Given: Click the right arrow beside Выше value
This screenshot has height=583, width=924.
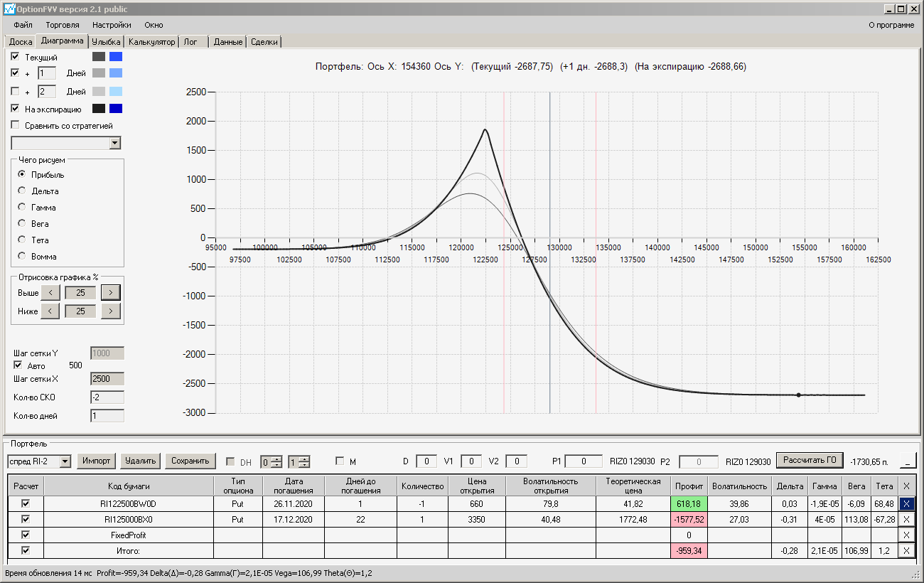Looking at the screenshot, I should 110,292.
